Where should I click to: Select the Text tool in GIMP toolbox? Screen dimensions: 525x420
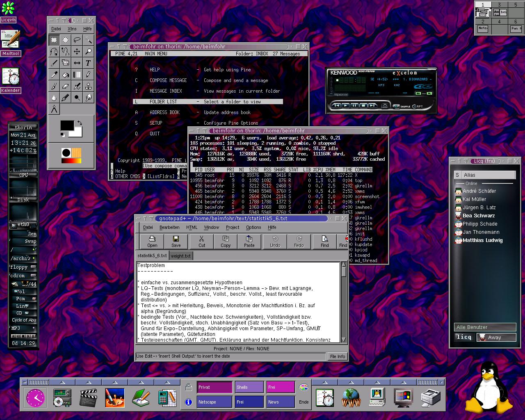(x=88, y=63)
